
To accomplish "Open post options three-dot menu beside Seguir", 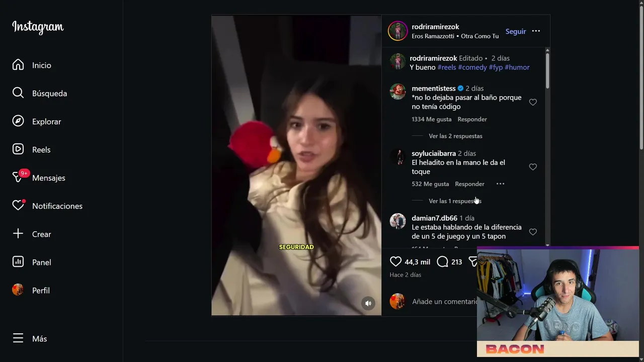I will pyautogui.click(x=536, y=31).
